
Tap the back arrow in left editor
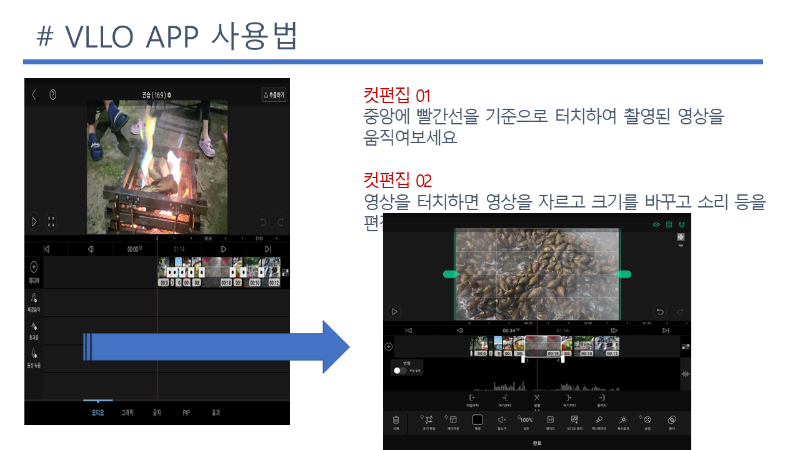[x=34, y=94]
